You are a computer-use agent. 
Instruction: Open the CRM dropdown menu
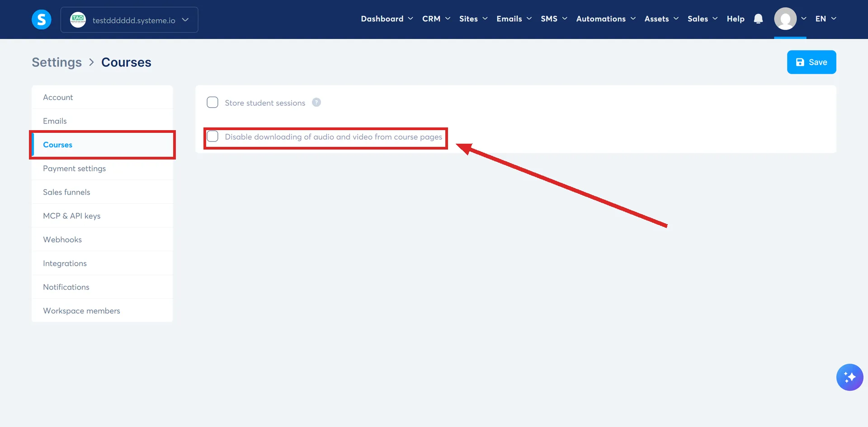436,19
